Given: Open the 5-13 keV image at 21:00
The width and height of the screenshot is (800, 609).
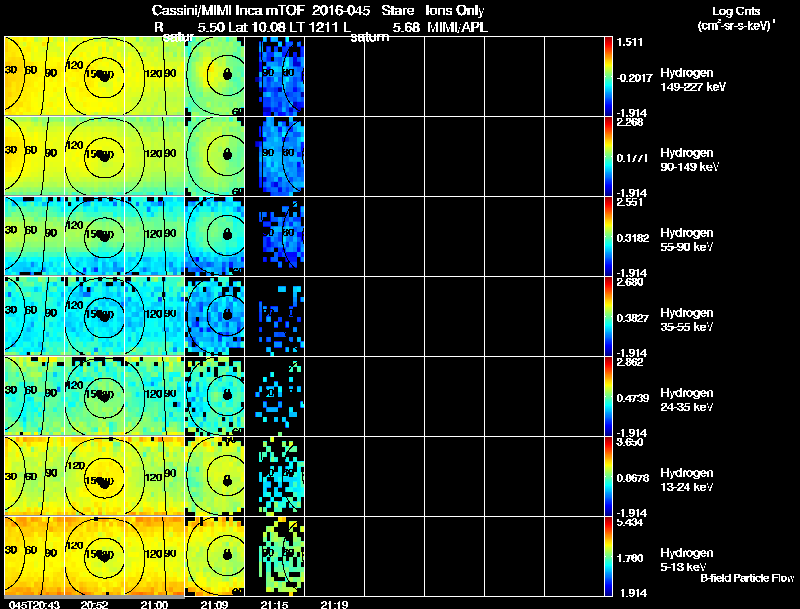Looking at the screenshot, I should 155,556.
